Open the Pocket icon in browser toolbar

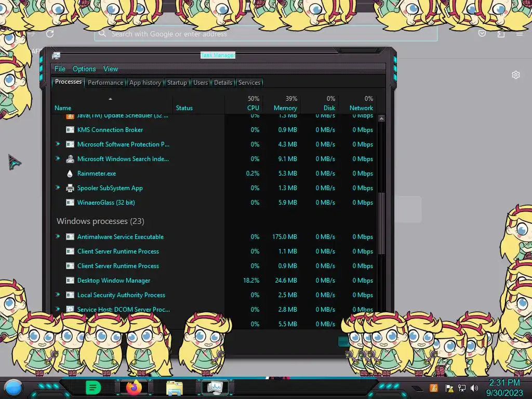[x=482, y=33]
